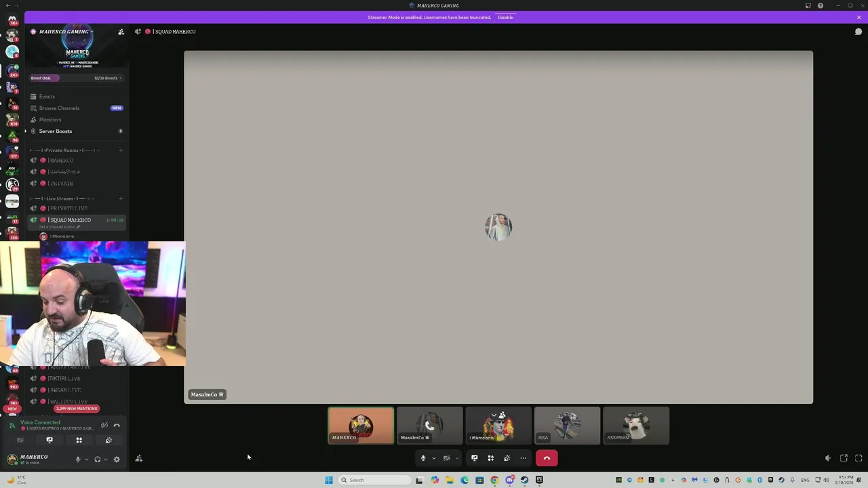868x488 pixels.
Task: Hang up the call with red button
Action: click(x=547, y=458)
